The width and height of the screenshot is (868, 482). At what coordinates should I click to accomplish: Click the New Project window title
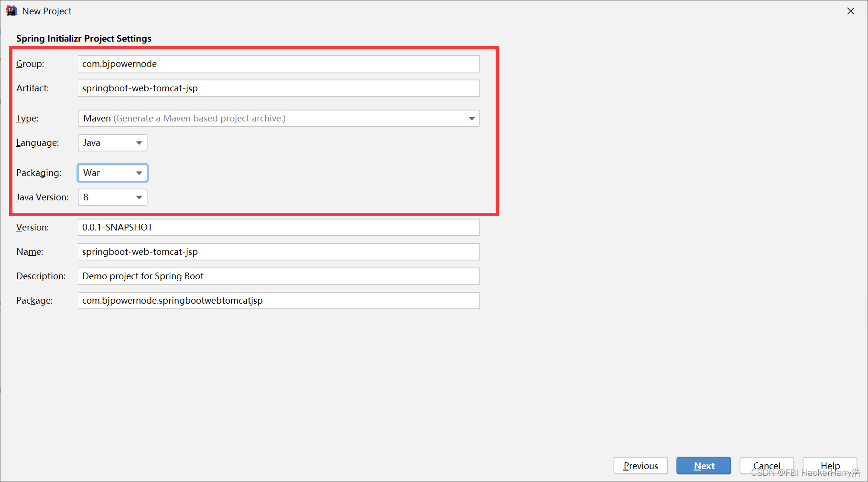pos(47,11)
